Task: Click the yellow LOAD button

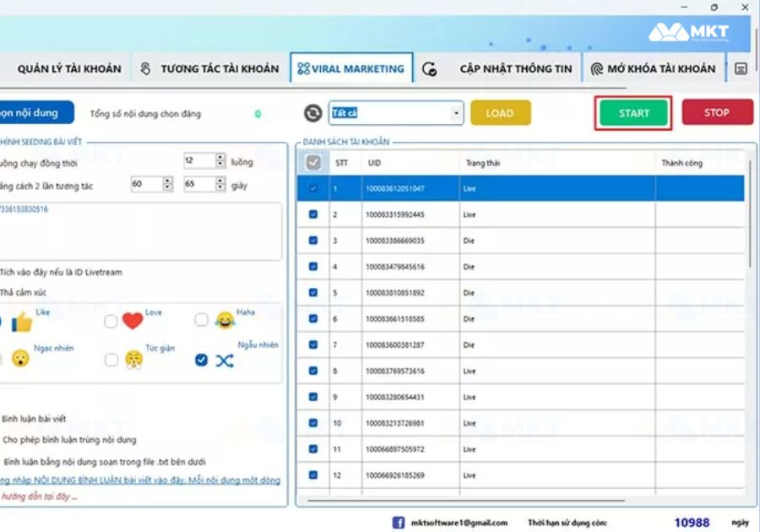Action: 500,113
